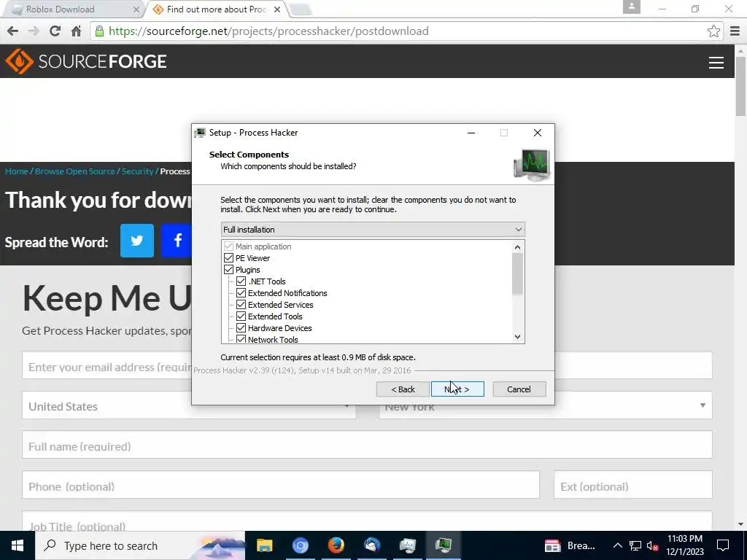
Task: Select the Find out more about Process Hacker tab
Action: (216, 9)
